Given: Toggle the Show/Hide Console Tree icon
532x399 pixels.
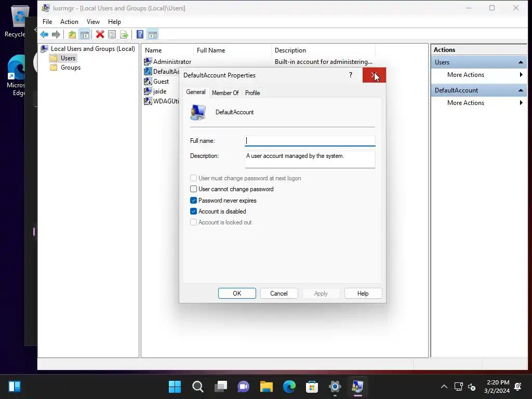Looking at the screenshot, I should coord(85,34).
